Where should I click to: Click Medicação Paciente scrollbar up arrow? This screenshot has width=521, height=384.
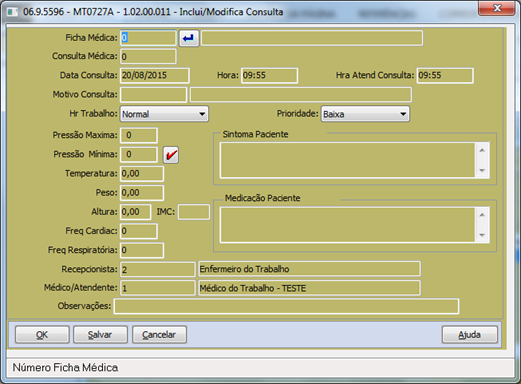tap(482, 215)
